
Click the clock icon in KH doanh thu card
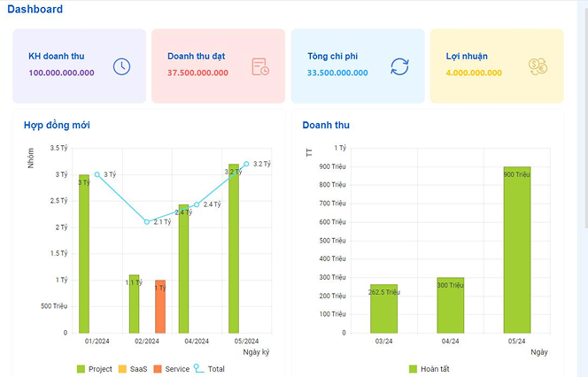122,66
